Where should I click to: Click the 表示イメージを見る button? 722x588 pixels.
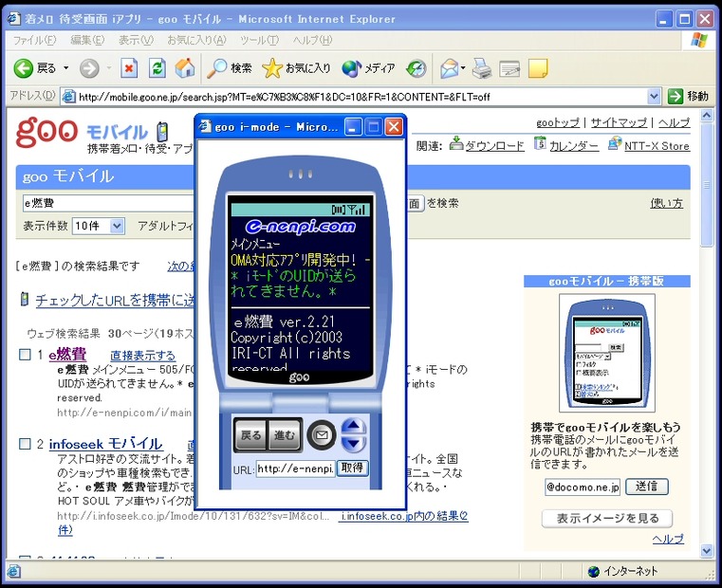(607, 518)
